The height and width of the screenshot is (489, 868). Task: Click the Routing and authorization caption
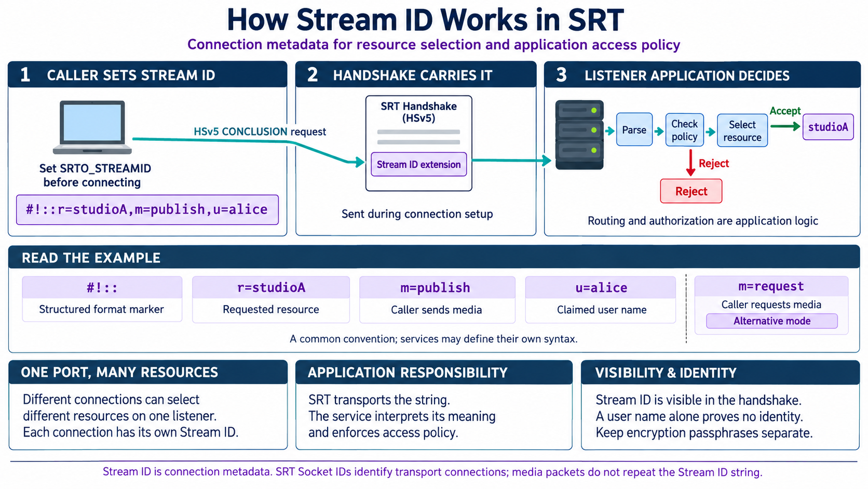703,221
